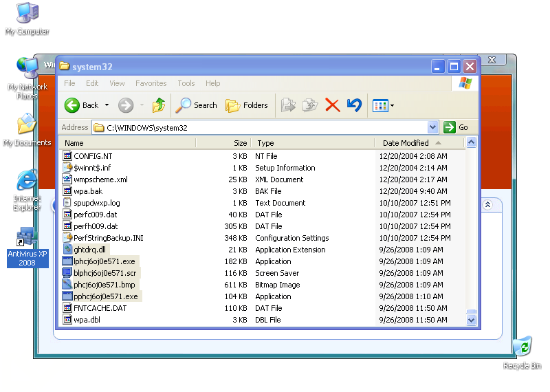Image resolution: width=550 pixels, height=392 pixels.
Task: Collapse the background window's task pane chevron
Action: coord(487,205)
